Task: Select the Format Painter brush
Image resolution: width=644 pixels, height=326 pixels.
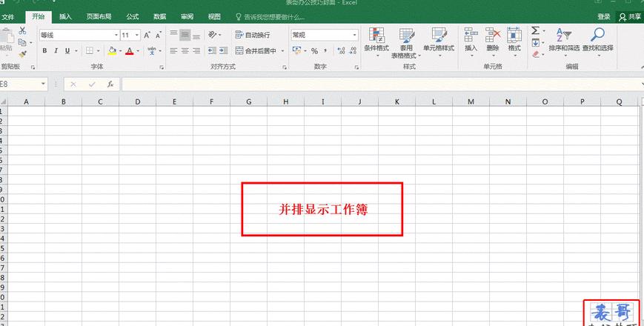Action: 22,54
